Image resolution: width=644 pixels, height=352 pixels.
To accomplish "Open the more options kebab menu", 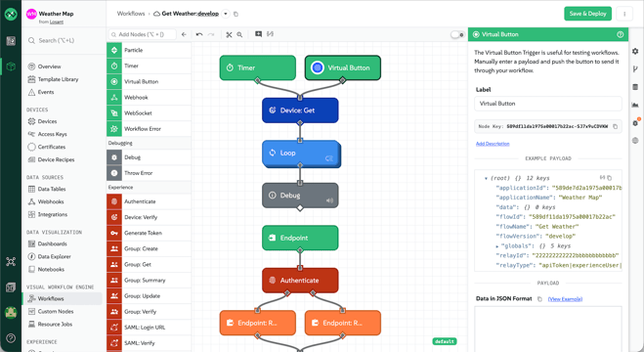I will (624, 14).
